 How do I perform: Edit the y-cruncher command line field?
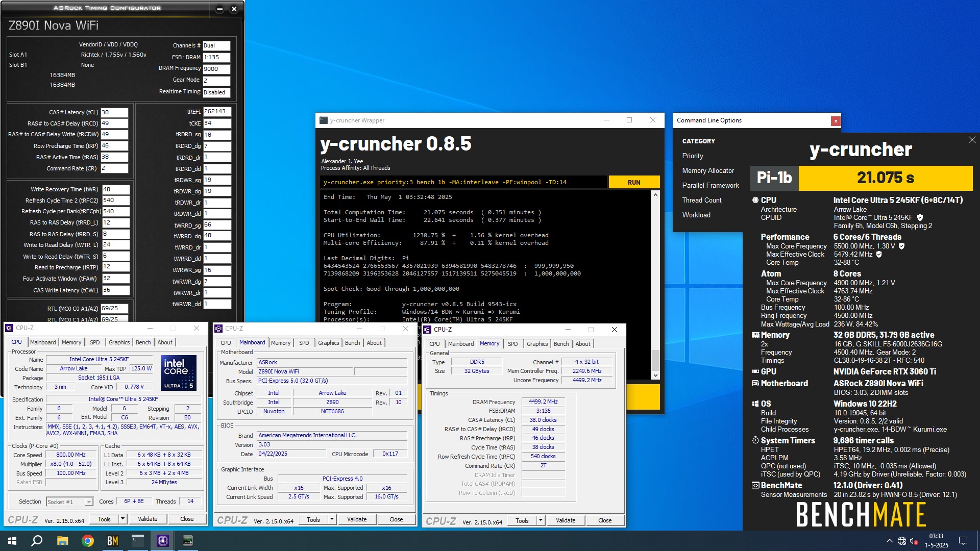click(463, 182)
